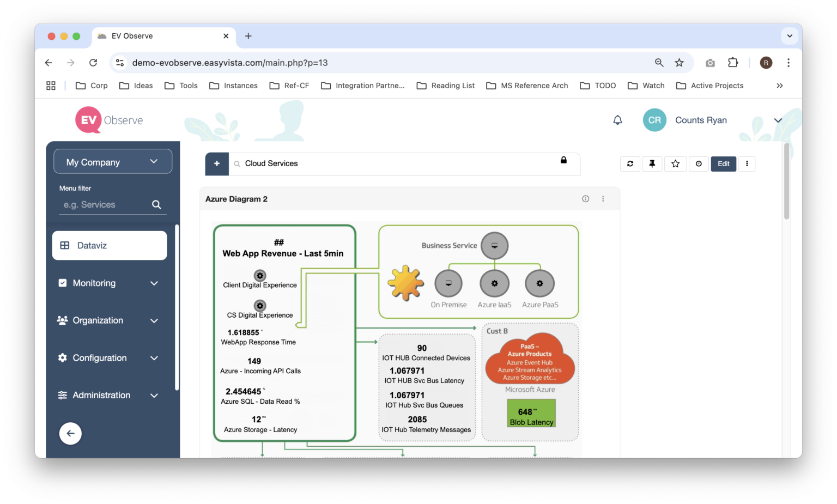Click the menu filter search magnifier
Screen dimensions: 837x504
click(x=156, y=205)
